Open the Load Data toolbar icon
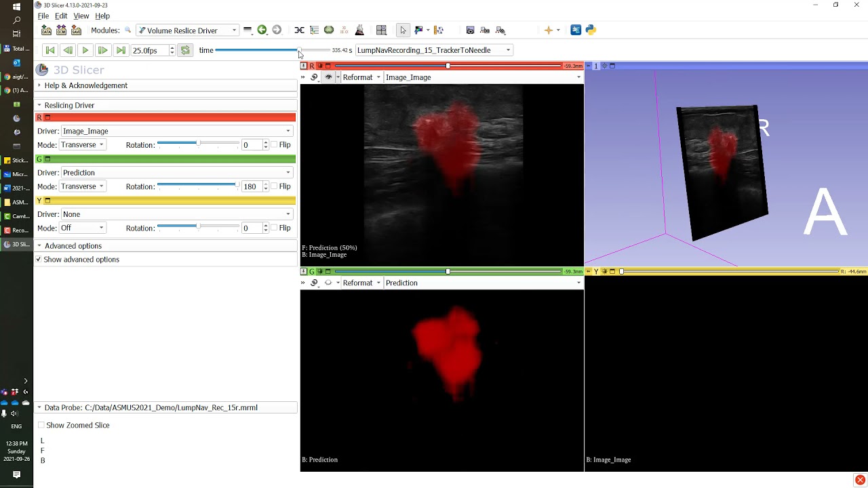This screenshot has height=488, width=868. coord(46,30)
